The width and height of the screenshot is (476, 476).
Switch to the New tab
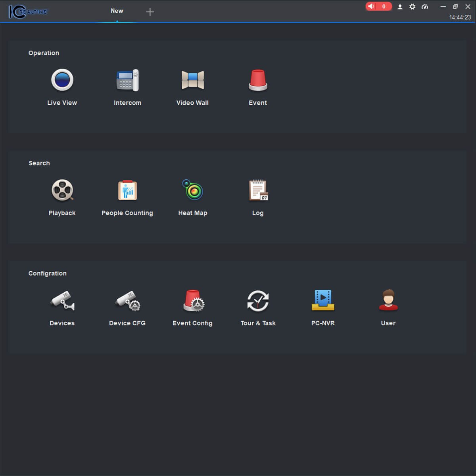(117, 11)
